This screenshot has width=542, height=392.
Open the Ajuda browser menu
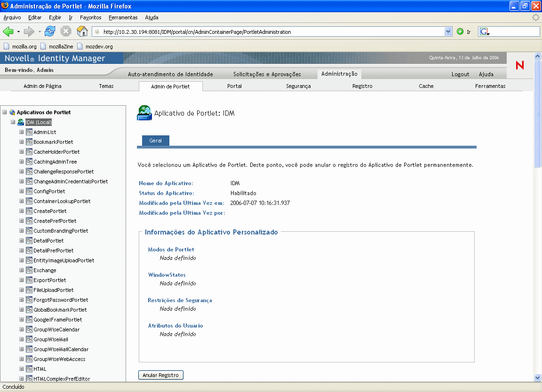point(152,17)
